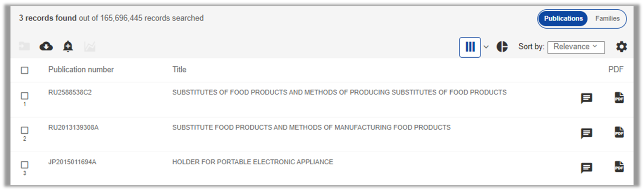Check the box for record 1
The height and width of the screenshot is (191, 644).
[24, 96]
